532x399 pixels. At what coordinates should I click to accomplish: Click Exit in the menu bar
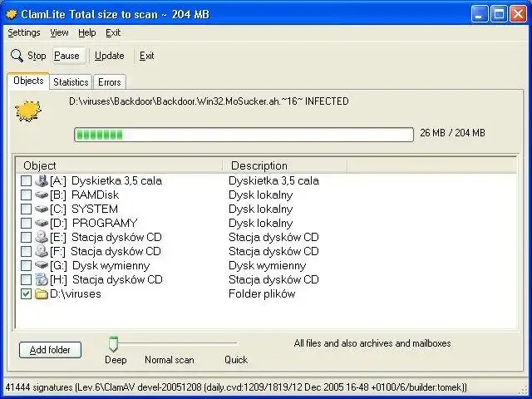[113, 32]
